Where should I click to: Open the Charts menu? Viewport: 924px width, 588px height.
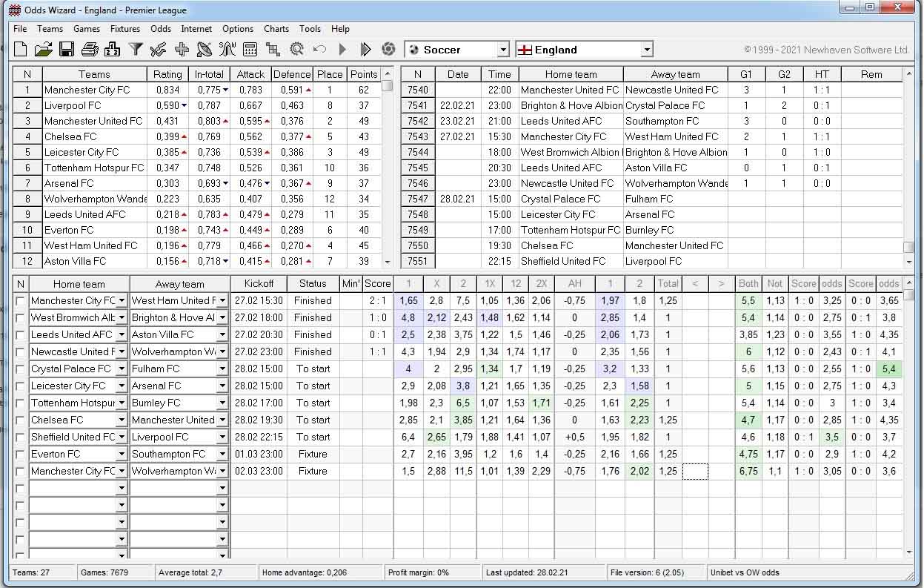[276, 29]
